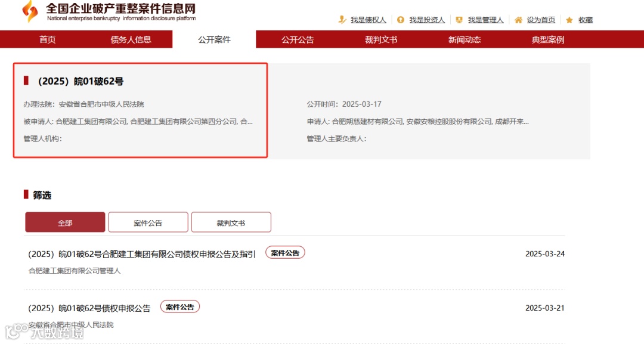Open (2025)皖01破62号债权申报公告 entry
This screenshot has width=644, height=344.
89,308
